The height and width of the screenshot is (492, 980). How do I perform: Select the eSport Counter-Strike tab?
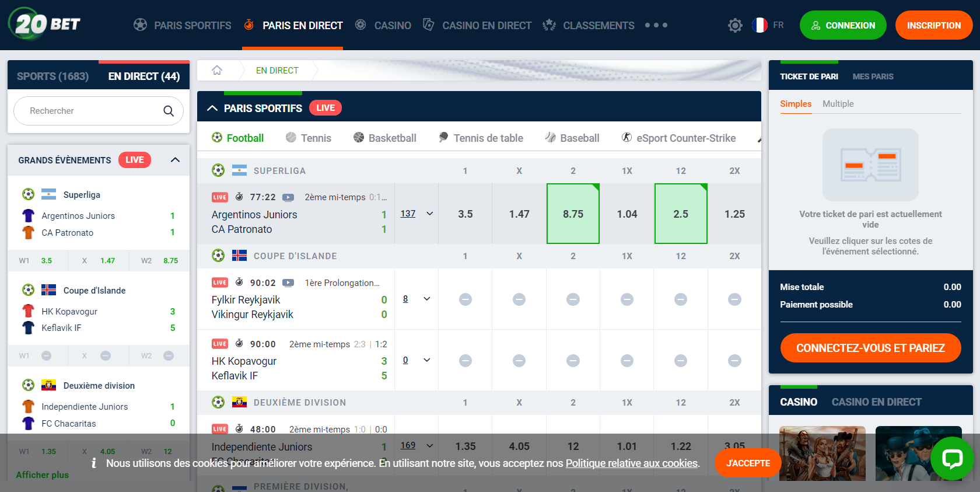(678, 138)
